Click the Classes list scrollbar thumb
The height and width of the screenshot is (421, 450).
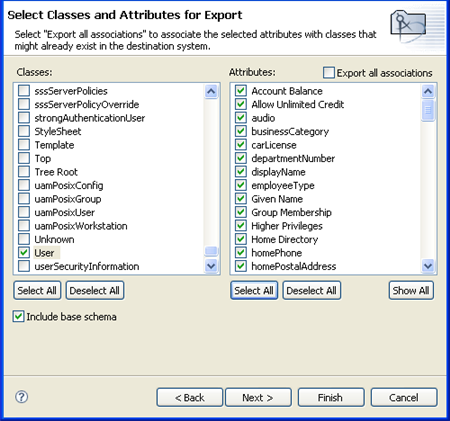tap(211, 251)
